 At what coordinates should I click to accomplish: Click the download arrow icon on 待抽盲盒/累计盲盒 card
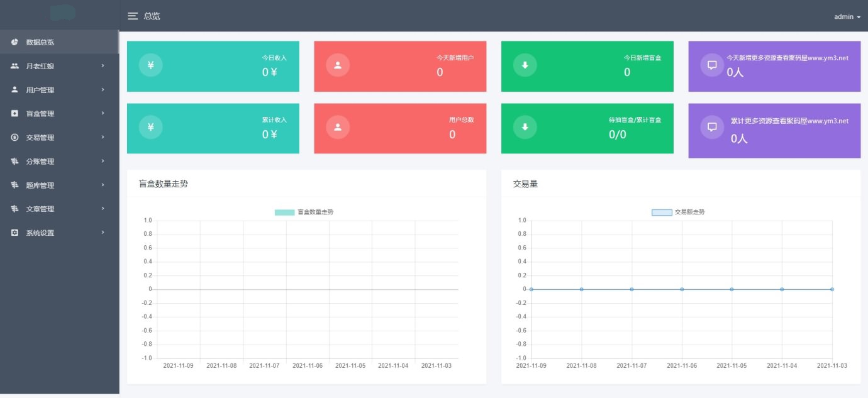(525, 127)
